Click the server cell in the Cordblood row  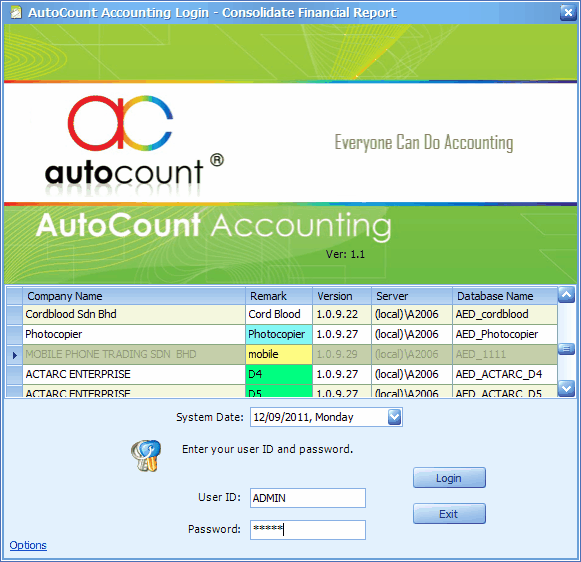click(x=412, y=315)
